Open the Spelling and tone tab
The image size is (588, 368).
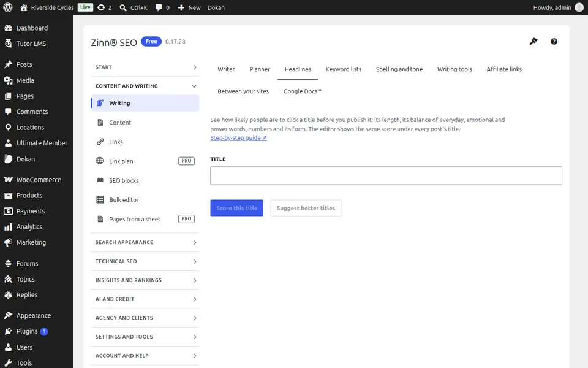399,69
